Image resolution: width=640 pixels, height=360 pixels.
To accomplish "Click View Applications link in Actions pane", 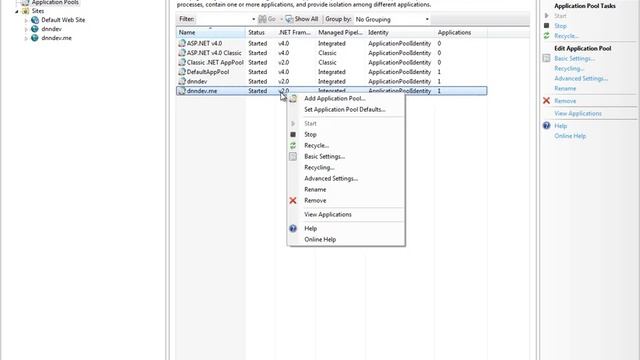I will click(578, 113).
